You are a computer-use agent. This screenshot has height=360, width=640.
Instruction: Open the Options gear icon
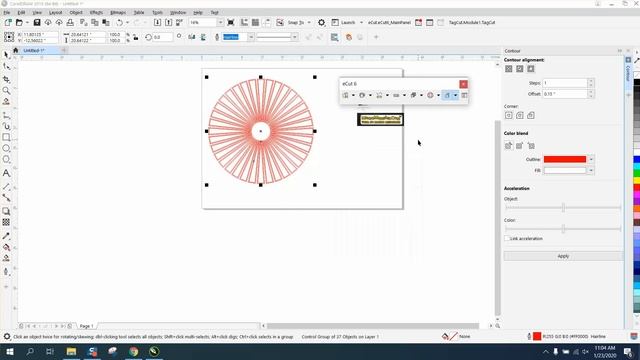click(x=322, y=22)
